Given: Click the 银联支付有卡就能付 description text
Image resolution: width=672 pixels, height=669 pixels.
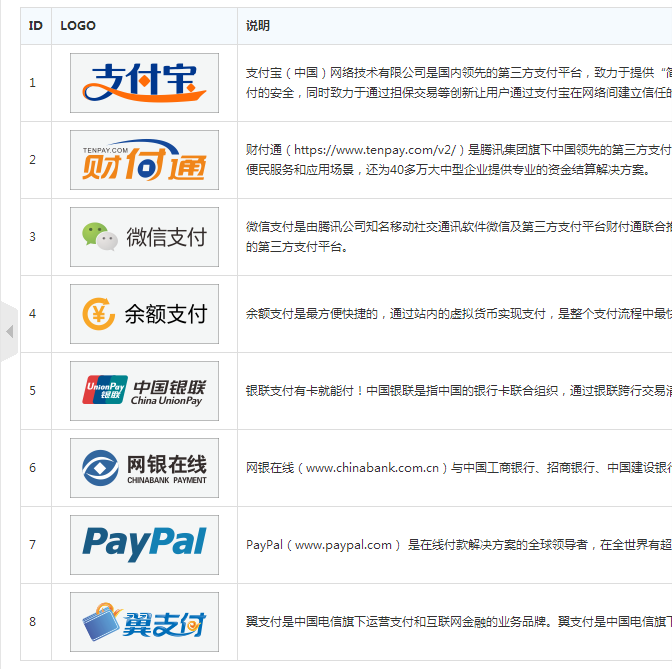Looking at the screenshot, I should point(459,391).
